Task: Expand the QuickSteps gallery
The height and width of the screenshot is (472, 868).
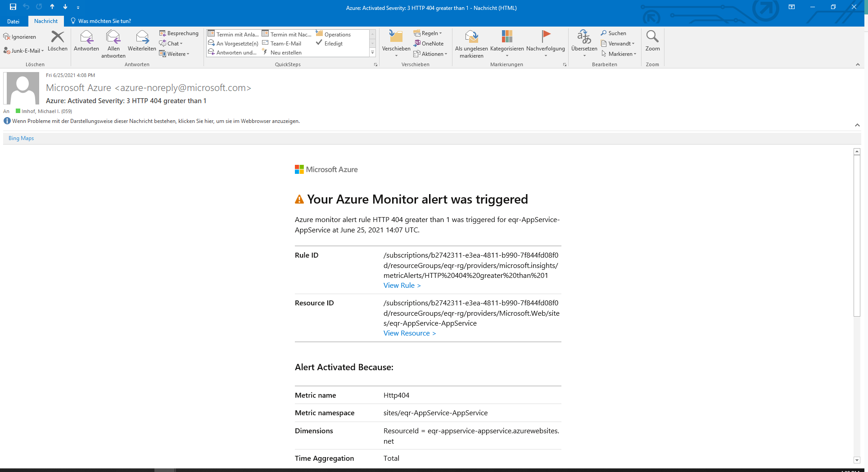Action: (372, 53)
